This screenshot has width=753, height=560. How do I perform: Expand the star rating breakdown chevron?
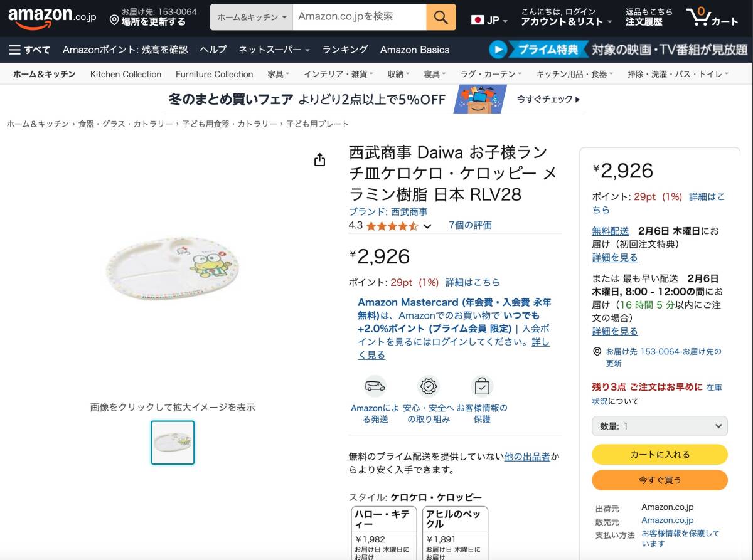[427, 226]
